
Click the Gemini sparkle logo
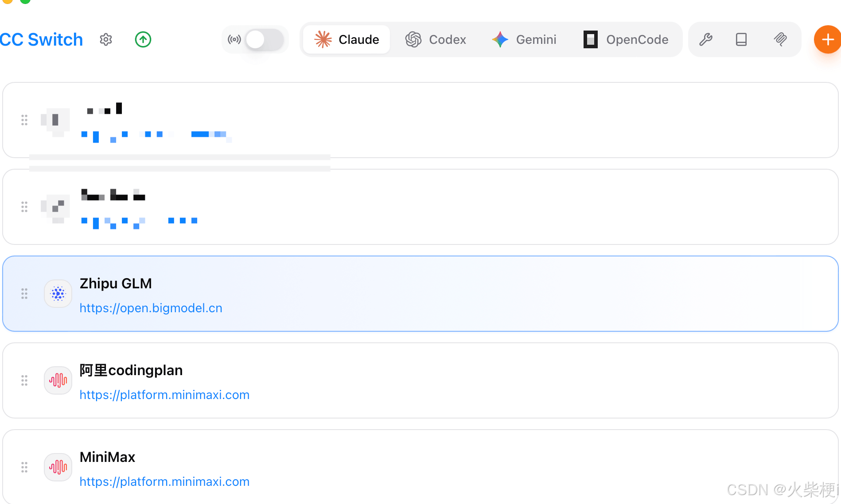click(500, 39)
